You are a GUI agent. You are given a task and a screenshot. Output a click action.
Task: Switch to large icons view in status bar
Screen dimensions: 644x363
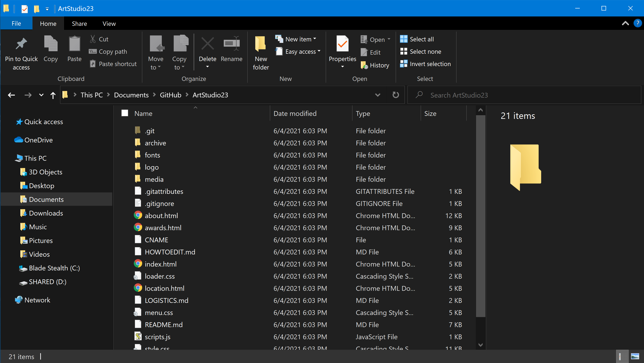[635, 357]
